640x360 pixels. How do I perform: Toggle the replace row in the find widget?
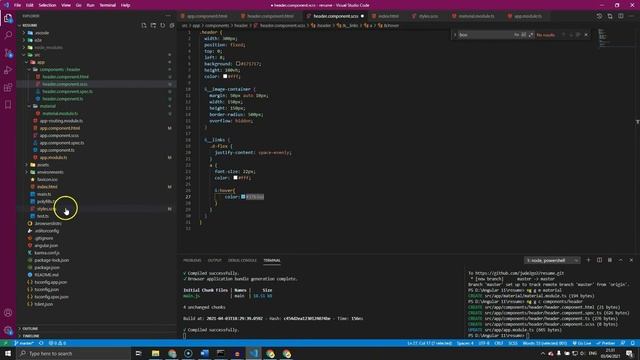[455, 35]
